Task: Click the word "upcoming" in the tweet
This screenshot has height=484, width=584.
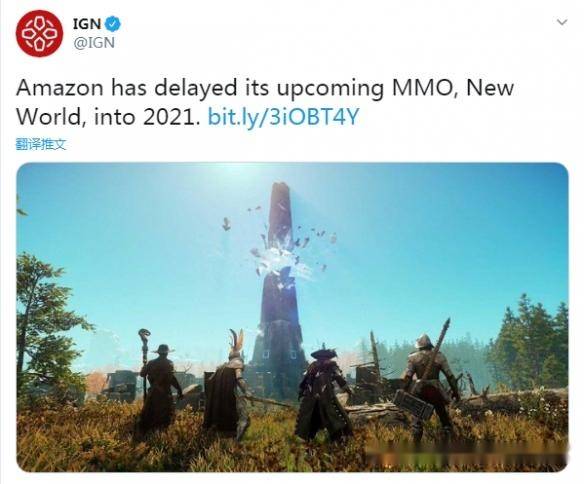Action: click(330, 90)
